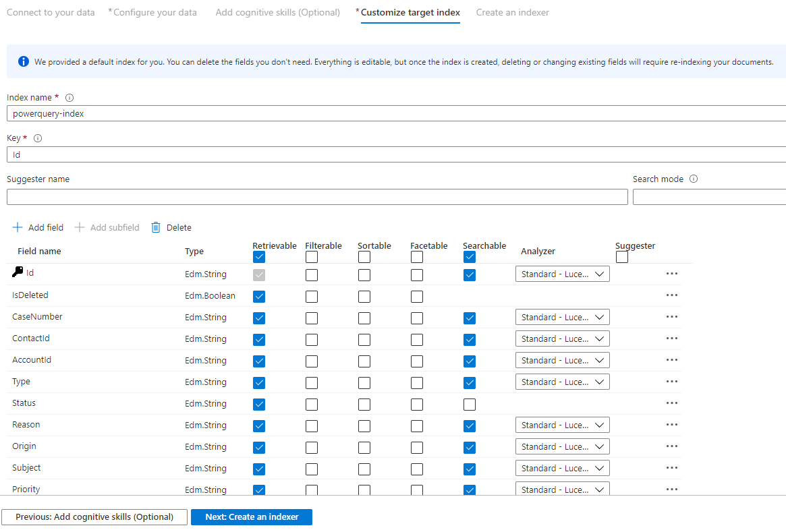Open the more options ellipsis for Priority row
Screen dimensions: 786x532
point(672,489)
